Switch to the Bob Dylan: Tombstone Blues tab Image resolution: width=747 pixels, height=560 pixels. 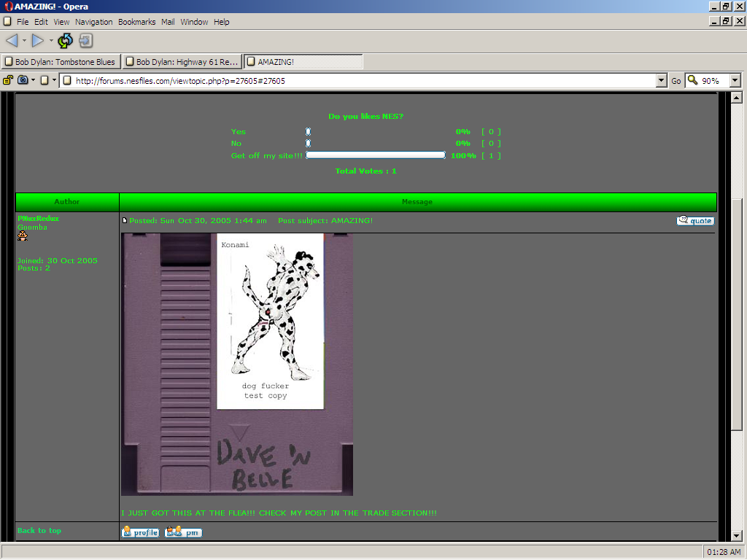pyautogui.click(x=61, y=62)
